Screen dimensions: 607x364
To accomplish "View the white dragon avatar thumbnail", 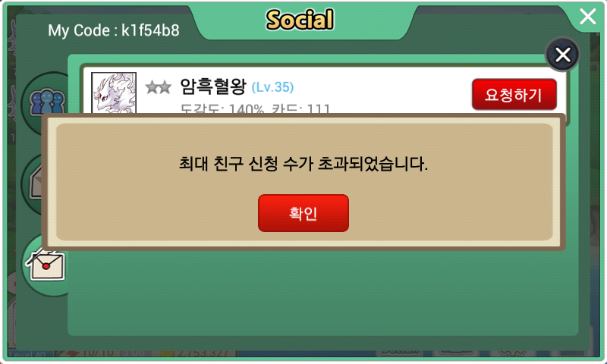I will (x=114, y=93).
